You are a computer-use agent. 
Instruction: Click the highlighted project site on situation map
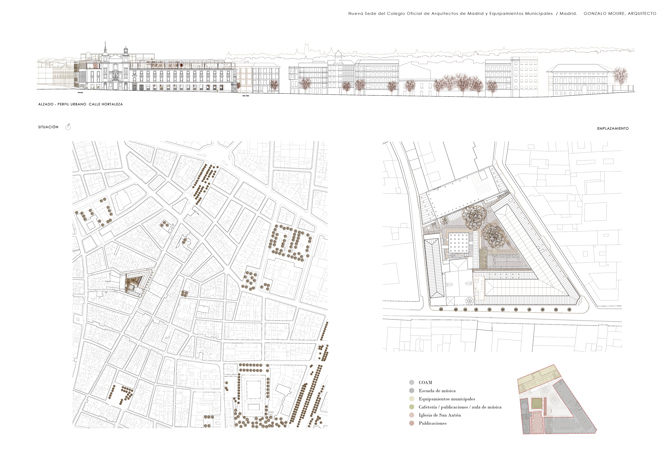coord(131,283)
